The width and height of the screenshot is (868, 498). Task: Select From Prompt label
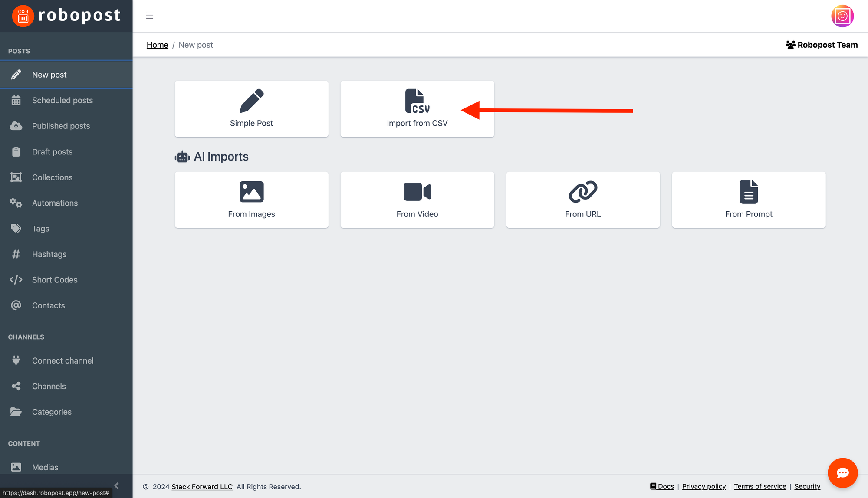pyautogui.click(x=749, y=214)
